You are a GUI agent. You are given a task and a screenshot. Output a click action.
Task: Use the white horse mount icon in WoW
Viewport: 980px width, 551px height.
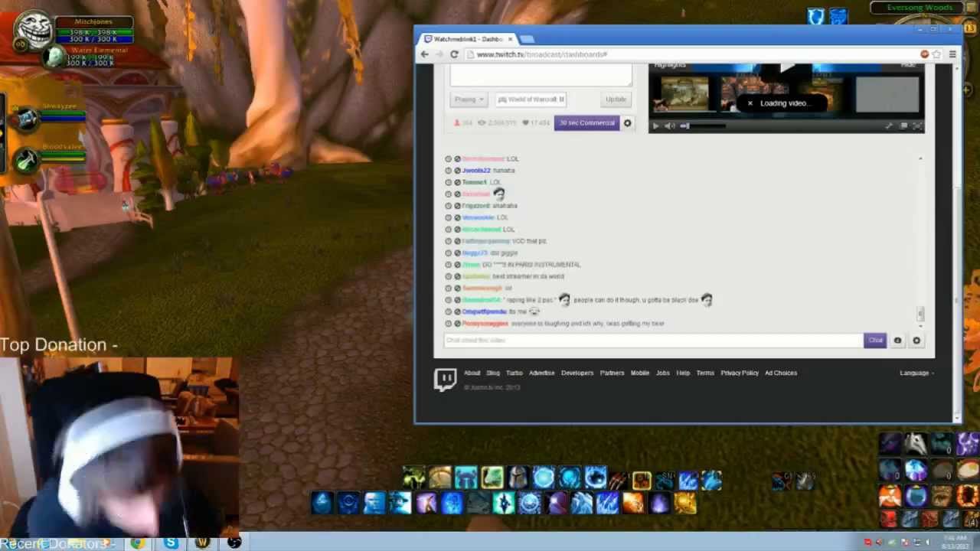coord(916,444)
